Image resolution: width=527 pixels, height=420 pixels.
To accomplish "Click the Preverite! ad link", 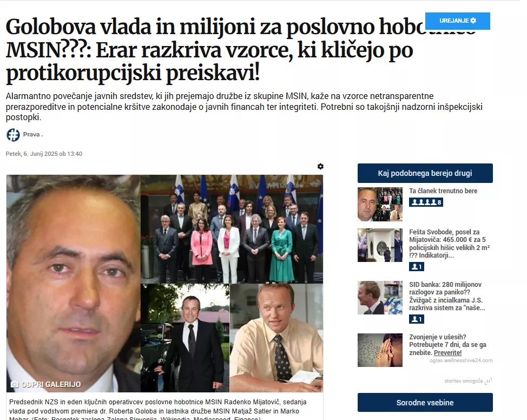I will coord(447,353).
